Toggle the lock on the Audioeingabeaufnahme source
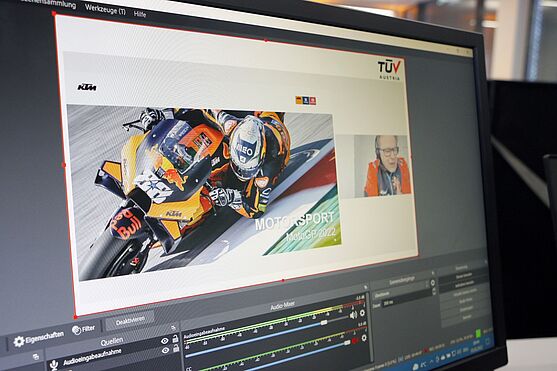Screen dimensions: 557x371 [176, 348]
